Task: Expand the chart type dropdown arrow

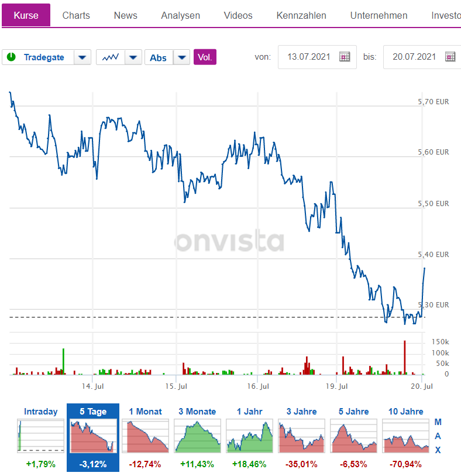Action: pos(133,57)
